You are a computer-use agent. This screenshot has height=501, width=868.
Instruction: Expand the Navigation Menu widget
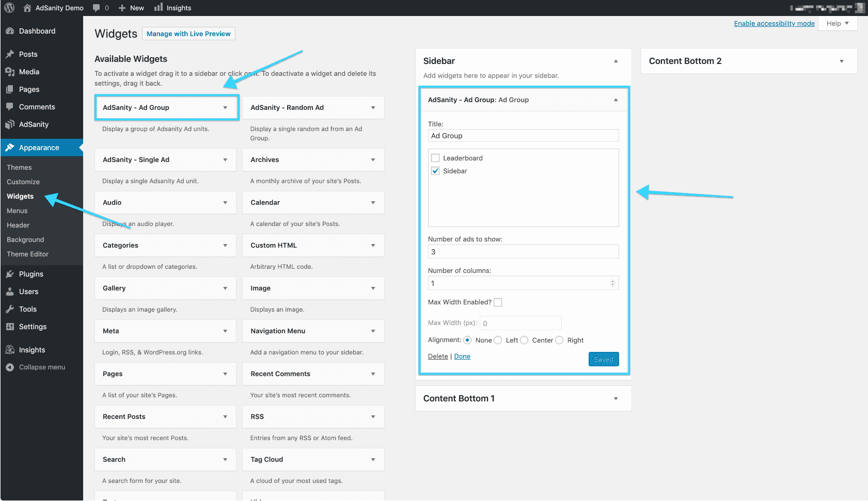click(x=373, y=331)
